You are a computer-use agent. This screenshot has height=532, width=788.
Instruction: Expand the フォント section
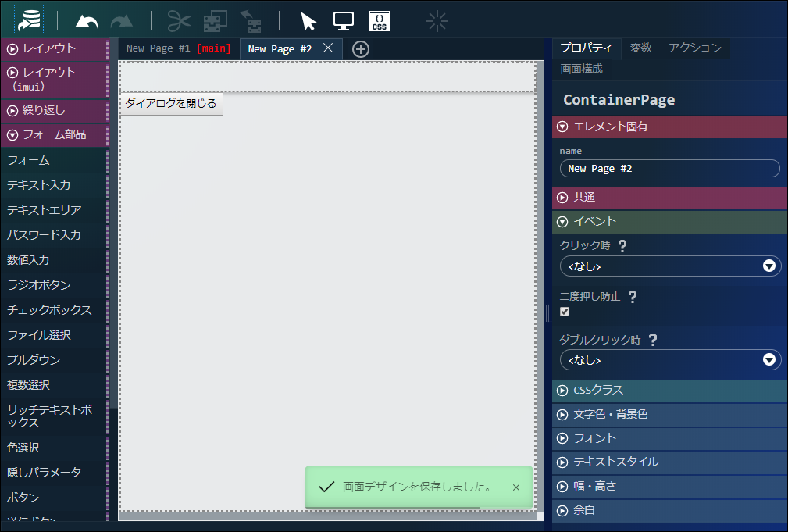click(669, 438)
